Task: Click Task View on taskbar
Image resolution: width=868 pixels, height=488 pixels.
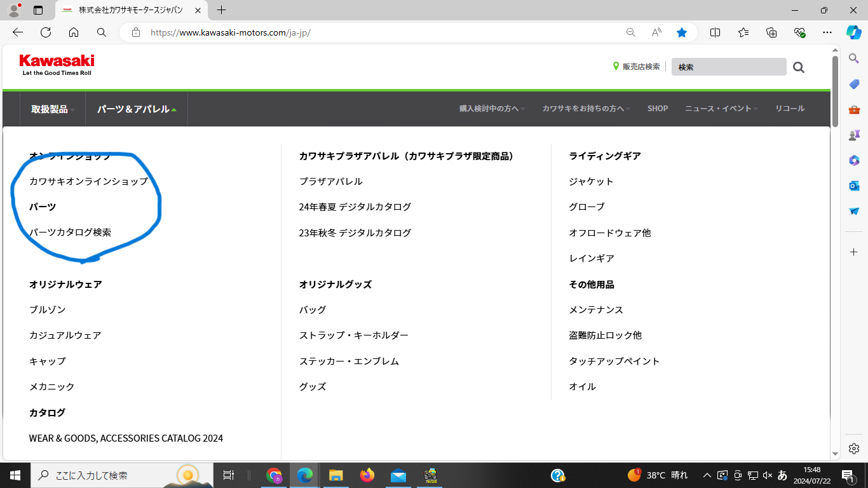Action: [x=229, y=475]
